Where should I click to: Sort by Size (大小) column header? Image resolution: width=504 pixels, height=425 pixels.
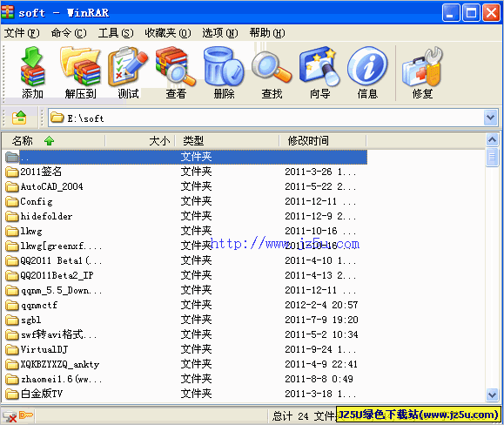[140, 141]
